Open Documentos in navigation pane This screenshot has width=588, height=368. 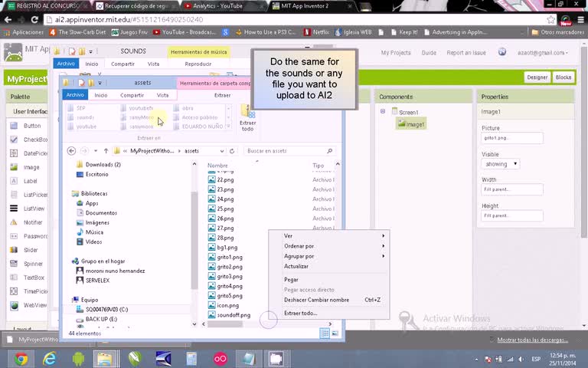click(x=96, y=213)
